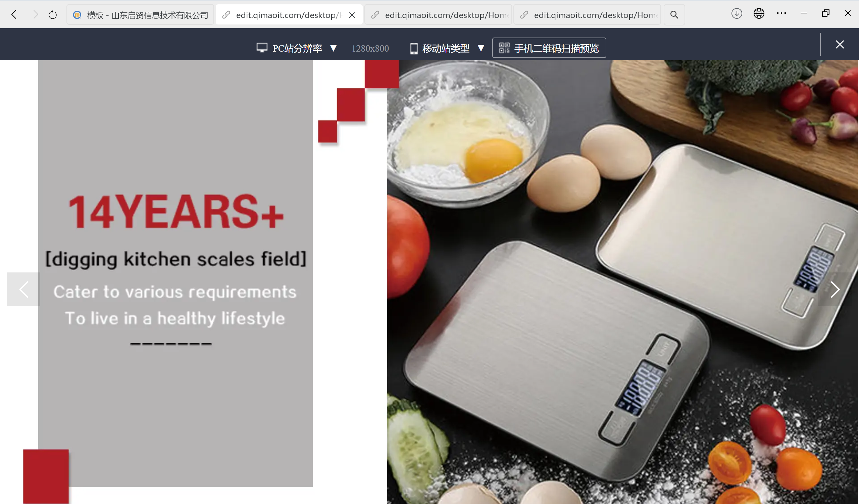Expand the PC站分辨率 dropdown arrow

tap(334, 48)
